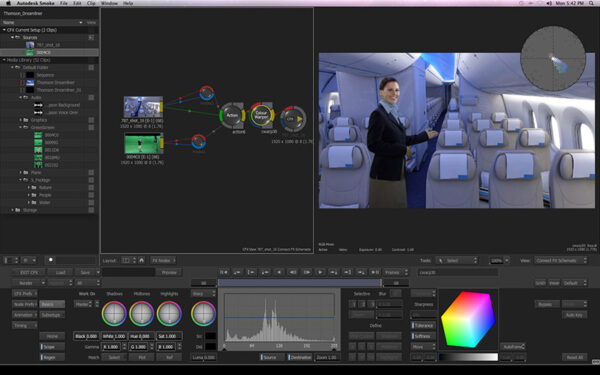Click the home icon beside Layout
The height and width of the screenshot is (375, 600).
[142, 260]
